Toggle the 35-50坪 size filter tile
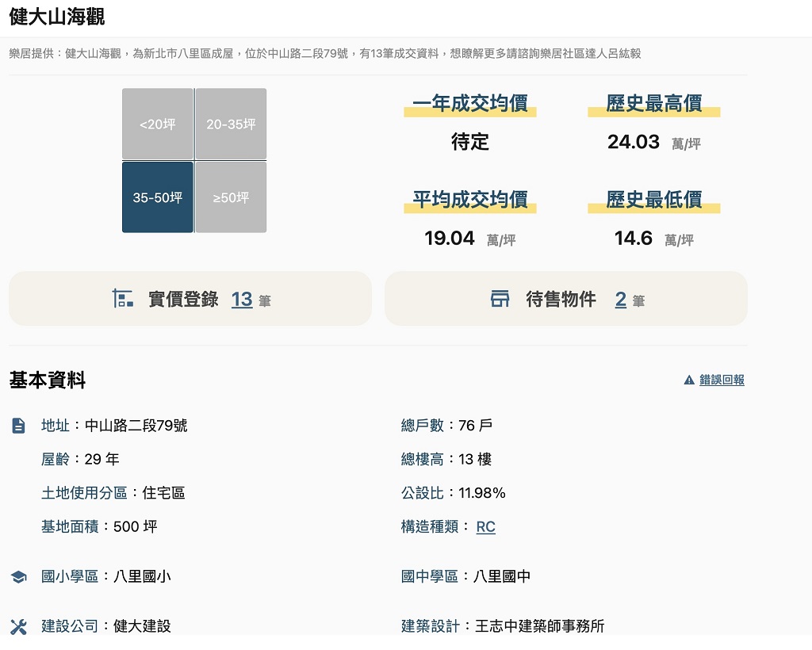The width and height of the screenshot is (812, 650). (x=158, y=197)
